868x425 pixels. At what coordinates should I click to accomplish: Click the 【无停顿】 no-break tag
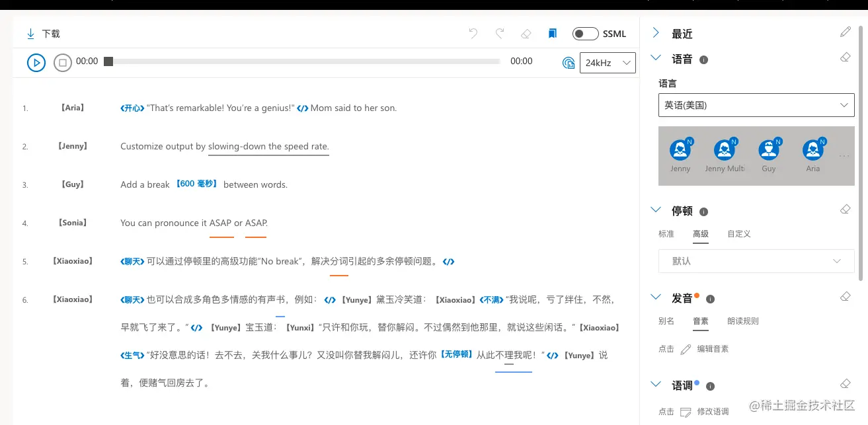coord(457,355)
